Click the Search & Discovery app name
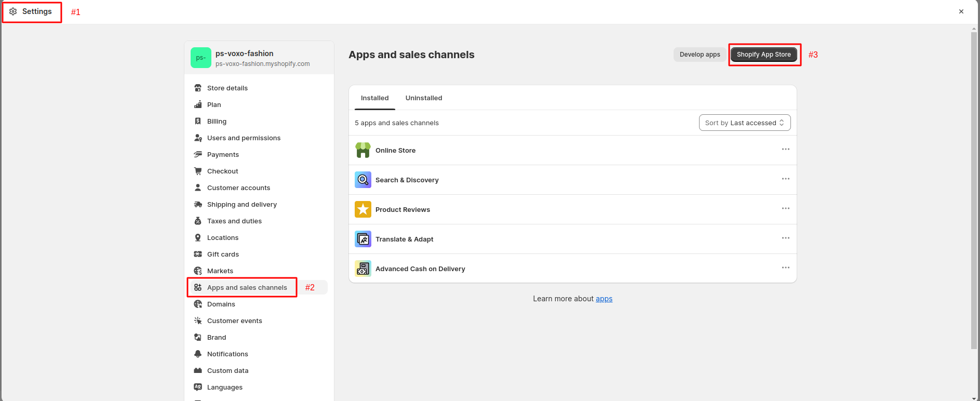Screen dimensions: 980x401 (407, 180)
